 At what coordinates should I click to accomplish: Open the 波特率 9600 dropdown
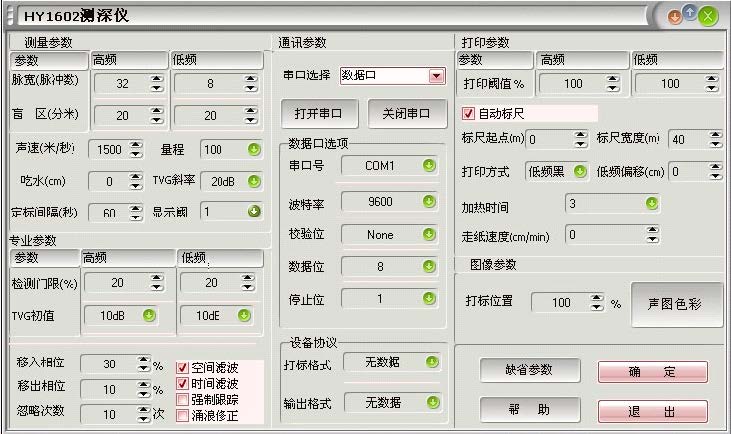coord(429,201)
